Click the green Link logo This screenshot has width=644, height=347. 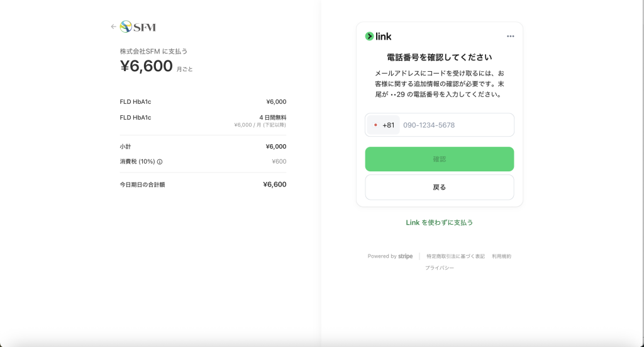[x=379, y=37]
